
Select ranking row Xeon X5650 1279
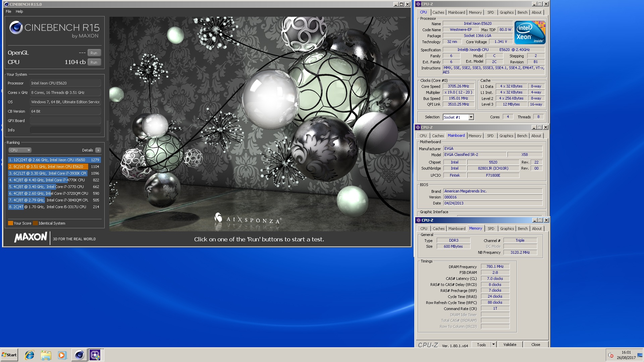(54, 160)
